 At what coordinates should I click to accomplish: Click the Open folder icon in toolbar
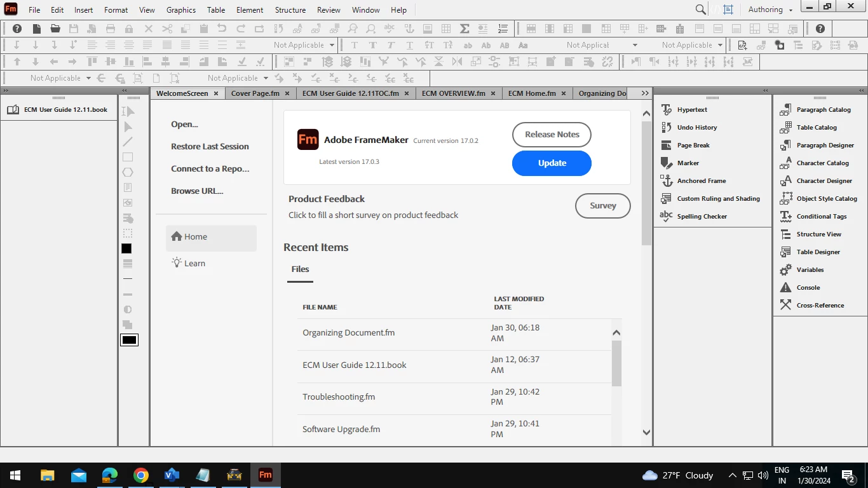[55, 29]
